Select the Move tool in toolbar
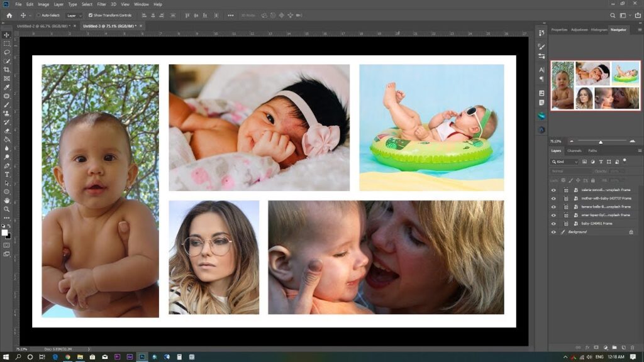 [7, 35]
